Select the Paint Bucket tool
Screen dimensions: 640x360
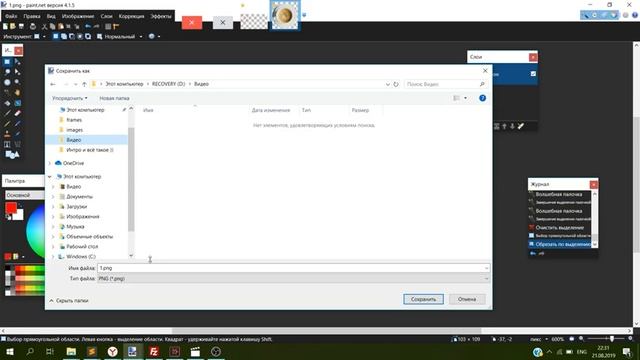[7, 103]
